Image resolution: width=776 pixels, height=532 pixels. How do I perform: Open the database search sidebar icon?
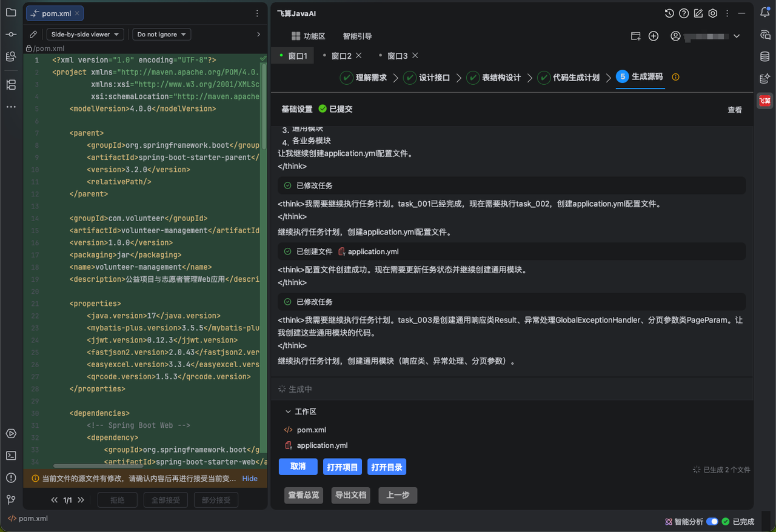[x=11, y=57]
